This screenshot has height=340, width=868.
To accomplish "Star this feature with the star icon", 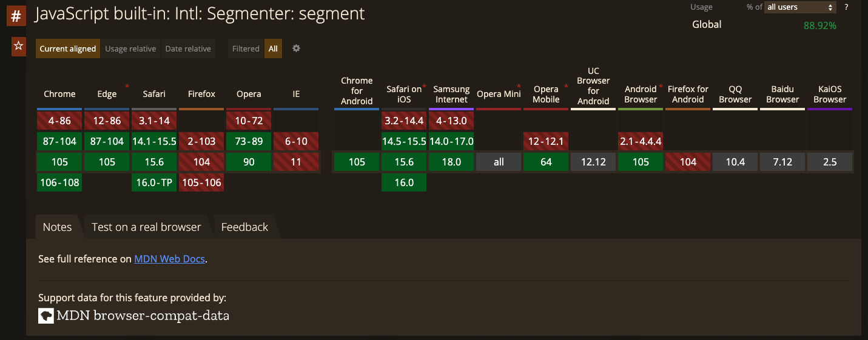I will 19,46.
